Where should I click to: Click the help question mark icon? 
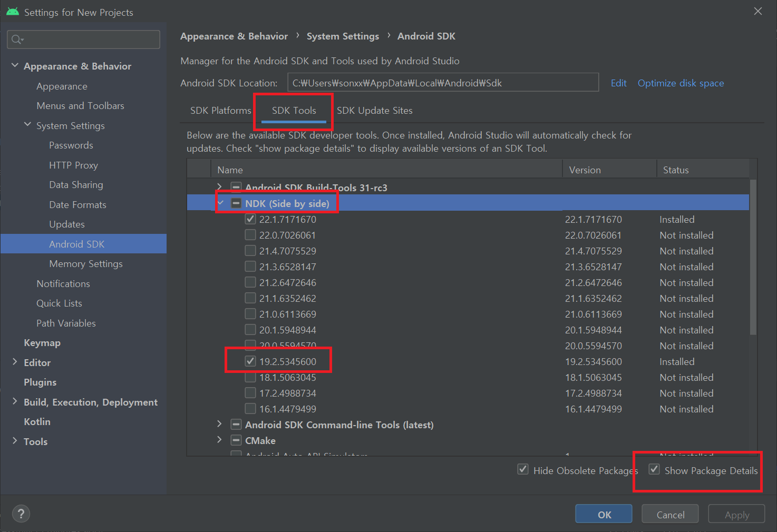[x=21, y=514]
